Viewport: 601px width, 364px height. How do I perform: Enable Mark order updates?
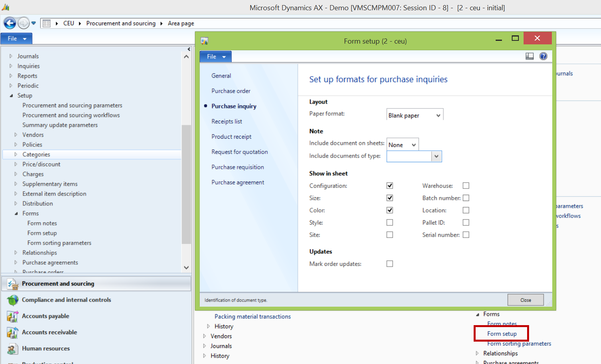tap(390, 263)
